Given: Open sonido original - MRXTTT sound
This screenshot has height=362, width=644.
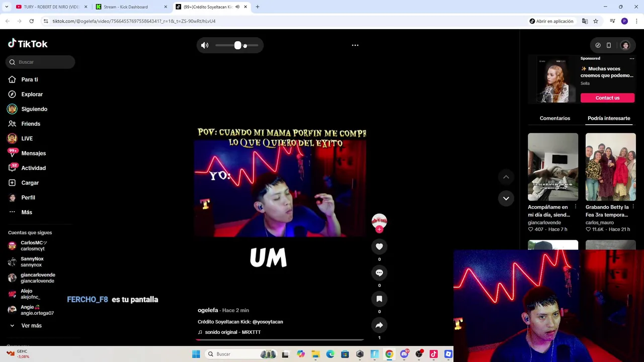Looking at the screenshot, I should pyautogui.click(x=232, y=332).
